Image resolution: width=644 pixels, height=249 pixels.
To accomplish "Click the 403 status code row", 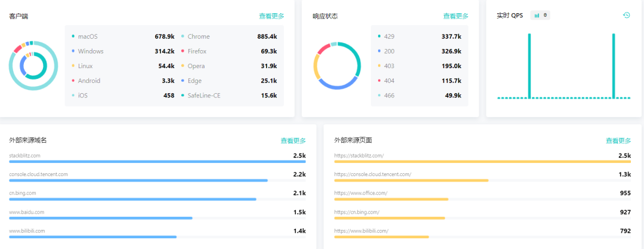I will (419, 66).
